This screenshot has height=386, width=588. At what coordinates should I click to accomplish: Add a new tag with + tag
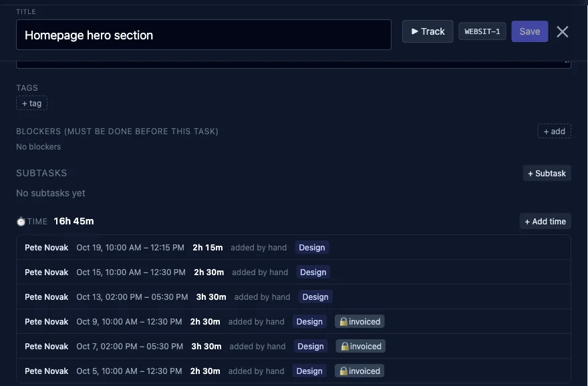coord(31,104)
